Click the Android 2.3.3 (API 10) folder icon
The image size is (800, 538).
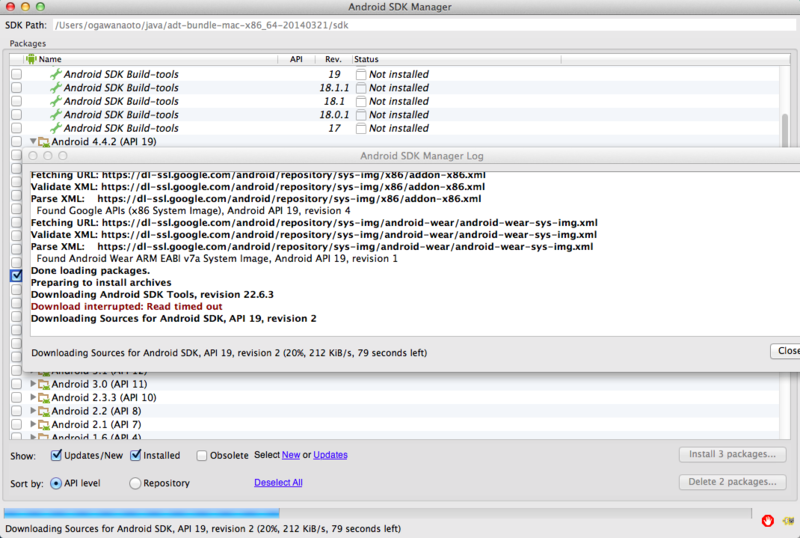click(x=44, y=398)
